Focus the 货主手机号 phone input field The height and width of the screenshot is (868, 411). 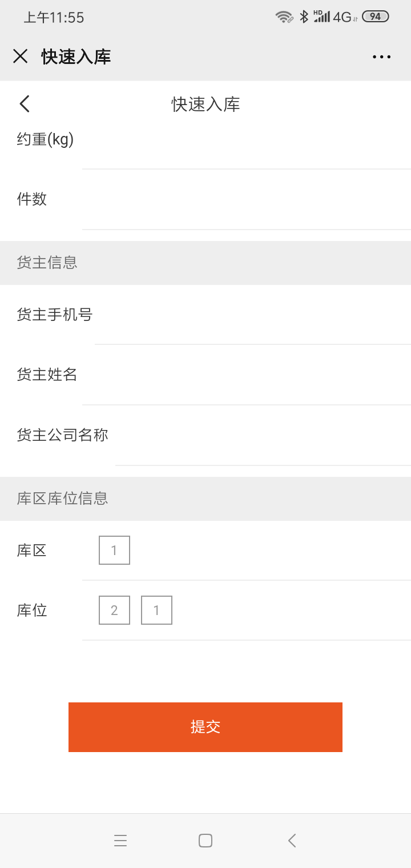(x=253, y=315)
